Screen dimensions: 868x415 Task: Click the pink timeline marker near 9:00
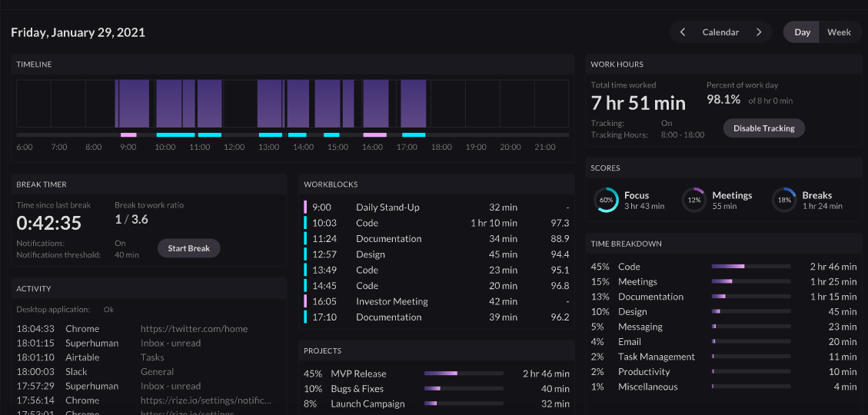click(x=128, y=135)
